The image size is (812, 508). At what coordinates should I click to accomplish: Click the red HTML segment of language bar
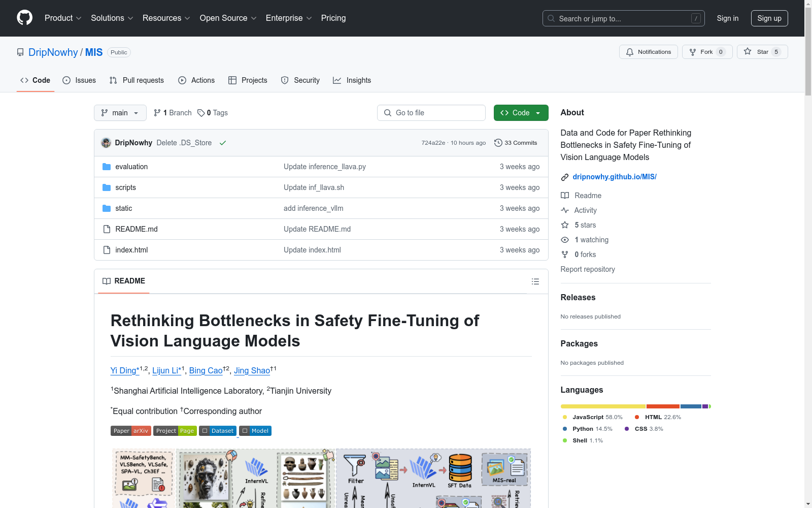663,406
